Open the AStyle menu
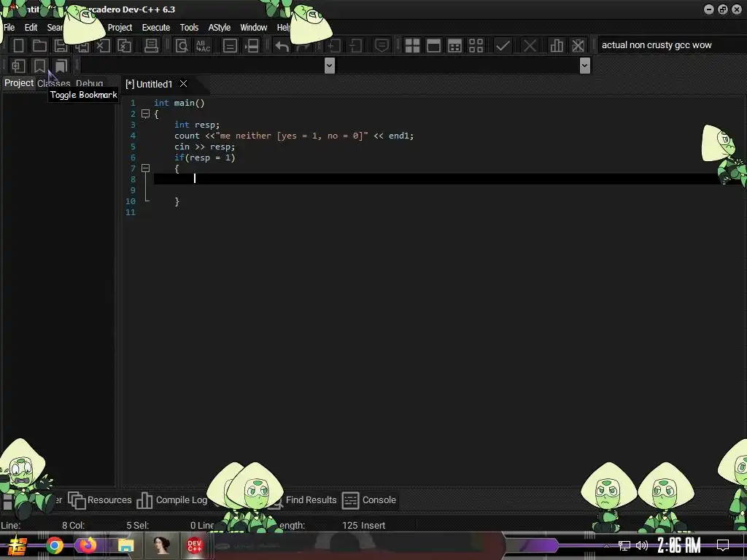 (x=219, y=28)
